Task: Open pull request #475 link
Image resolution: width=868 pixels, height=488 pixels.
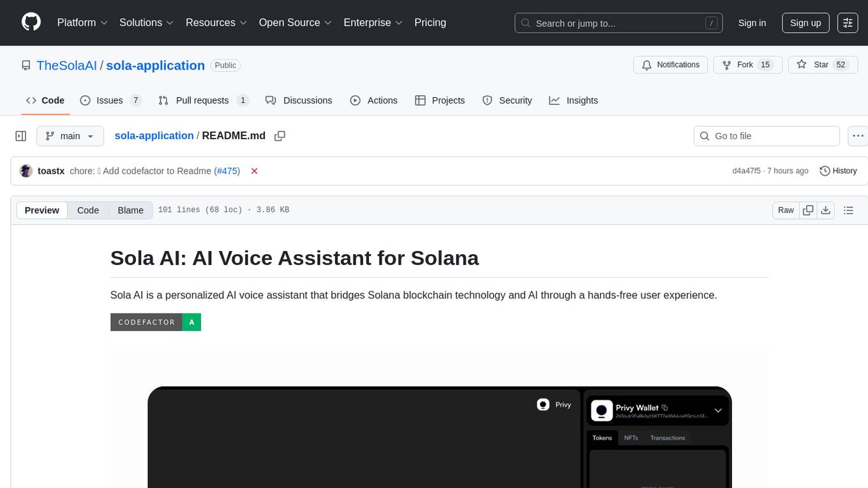Action: coord(227,171)
